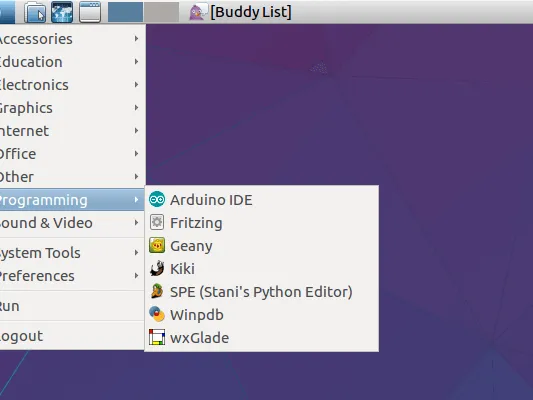Select the highlighted Programming category
Viewport: 533px width, 400px height.
click(x=72, y=200)
